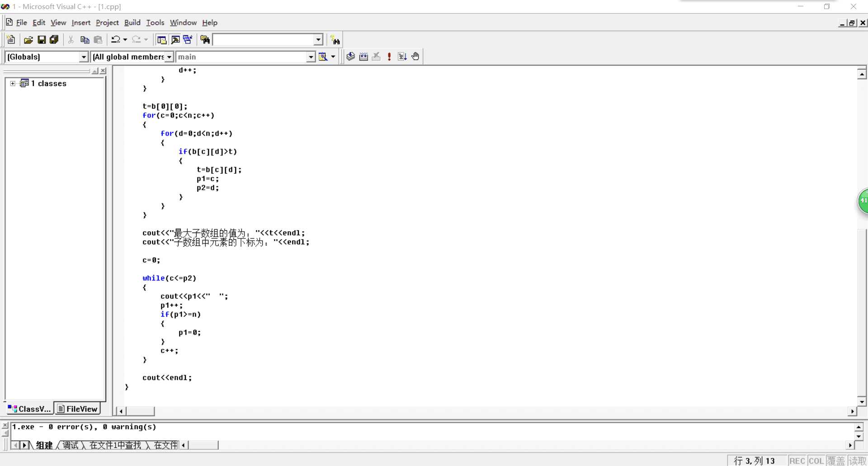Close the workspace pane with its X
Viewport: 868px width, 466px height.
tap(104, 71)
